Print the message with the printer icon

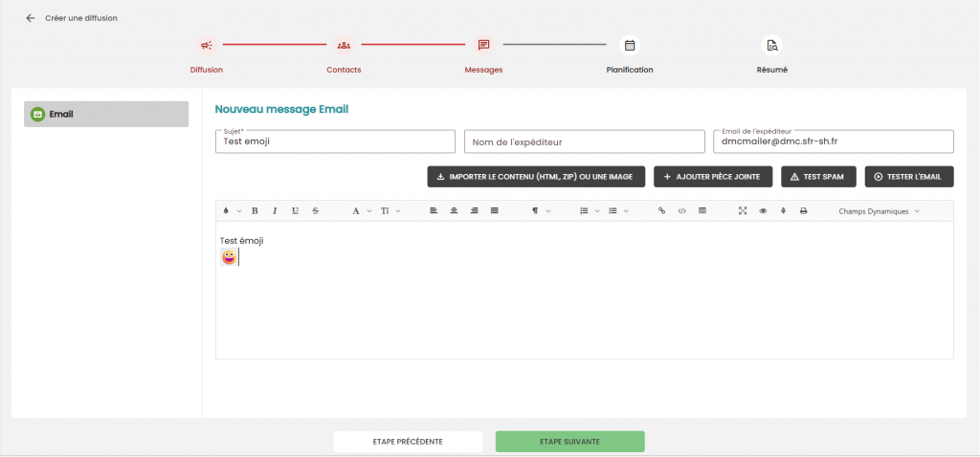[804, 211]
